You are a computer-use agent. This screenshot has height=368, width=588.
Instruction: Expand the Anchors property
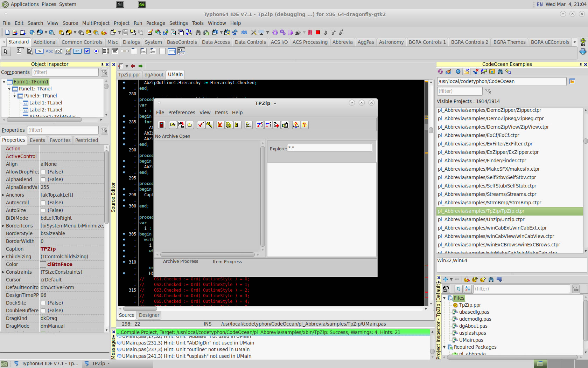point(3,195)
